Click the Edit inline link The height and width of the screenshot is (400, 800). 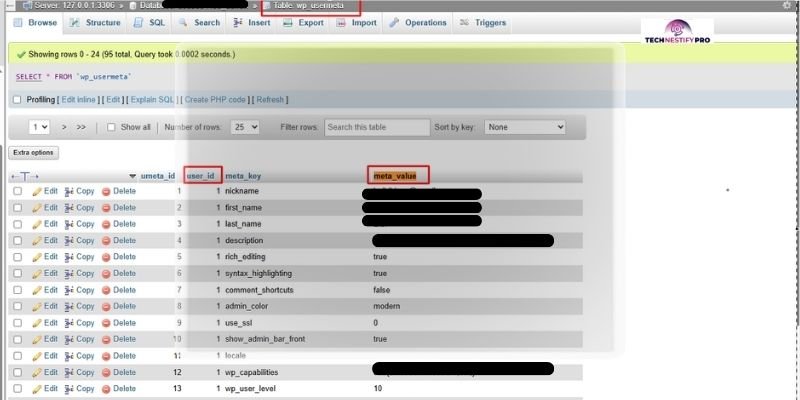[79, 100]
